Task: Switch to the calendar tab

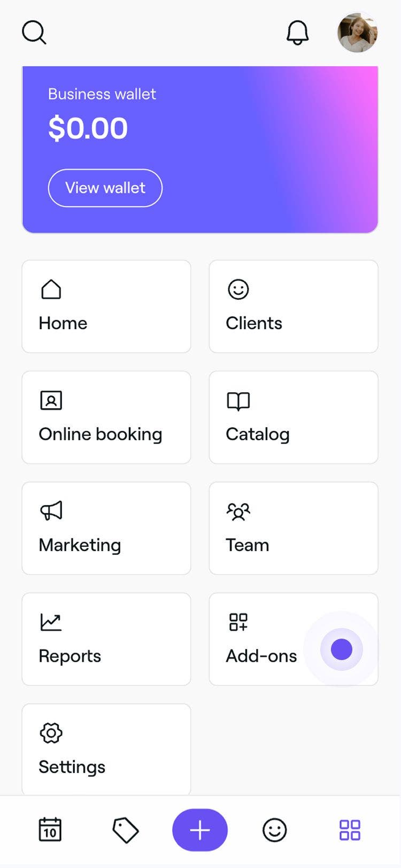Action: tap(50, 830)
